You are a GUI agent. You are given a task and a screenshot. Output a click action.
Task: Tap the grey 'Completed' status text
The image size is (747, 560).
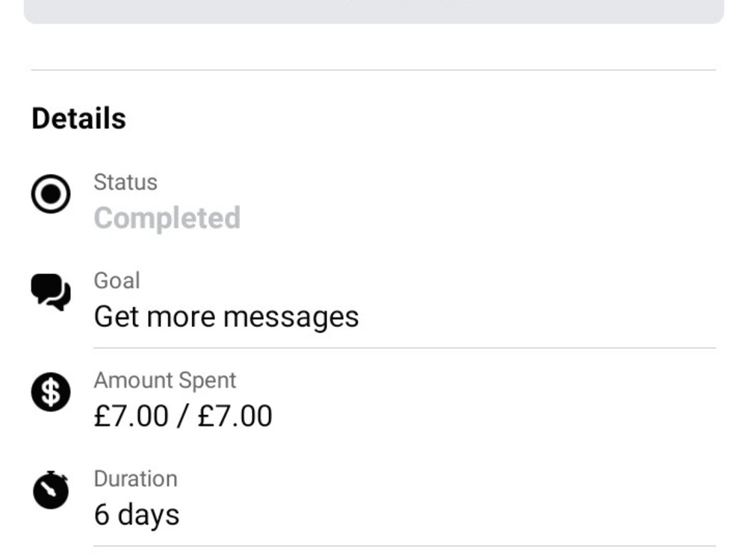pos(167,218)
